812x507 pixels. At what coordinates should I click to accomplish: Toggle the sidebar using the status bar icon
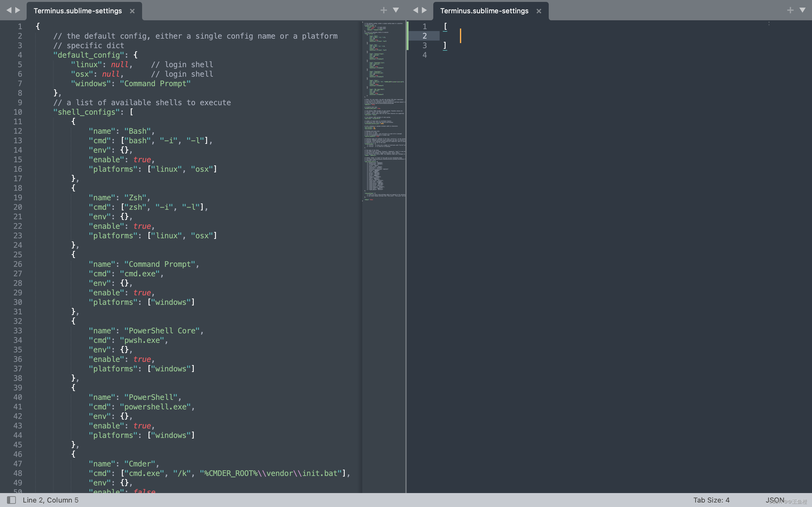11,500
